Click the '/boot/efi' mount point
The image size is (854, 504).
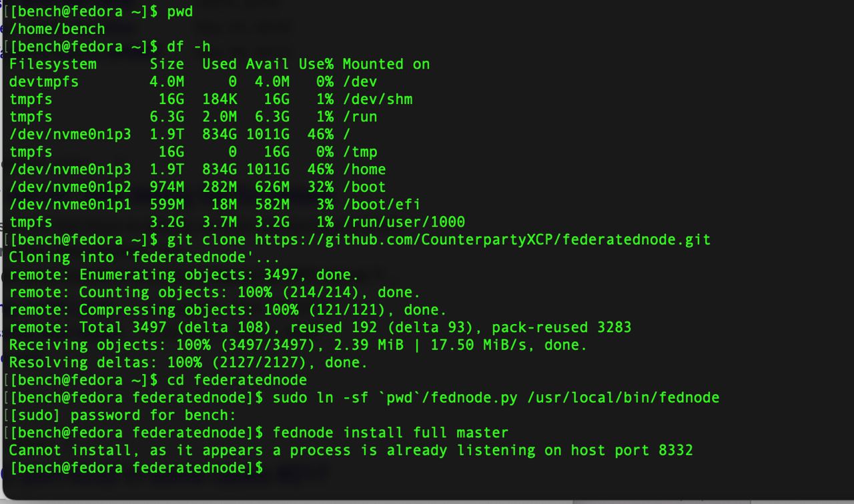click(x=382, y=205)
